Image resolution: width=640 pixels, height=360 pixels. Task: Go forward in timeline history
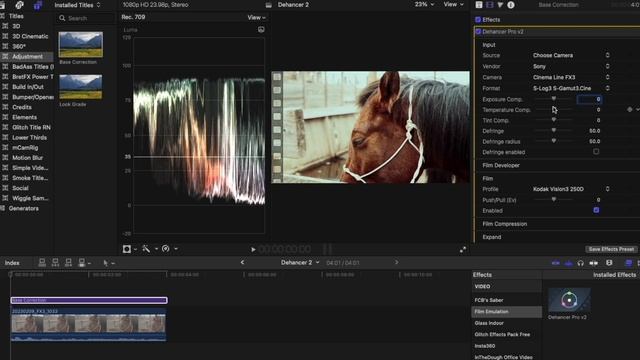coord(396,262)
